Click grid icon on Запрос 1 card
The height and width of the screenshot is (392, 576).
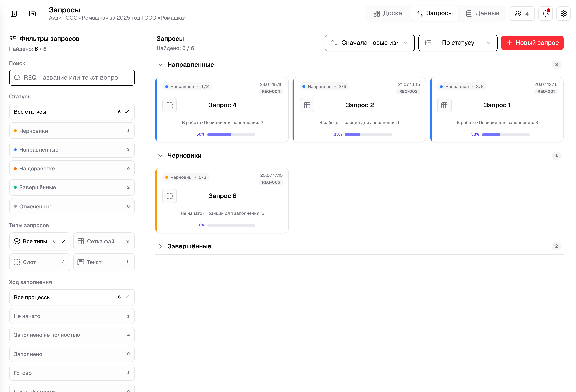[x=444, y=105]
